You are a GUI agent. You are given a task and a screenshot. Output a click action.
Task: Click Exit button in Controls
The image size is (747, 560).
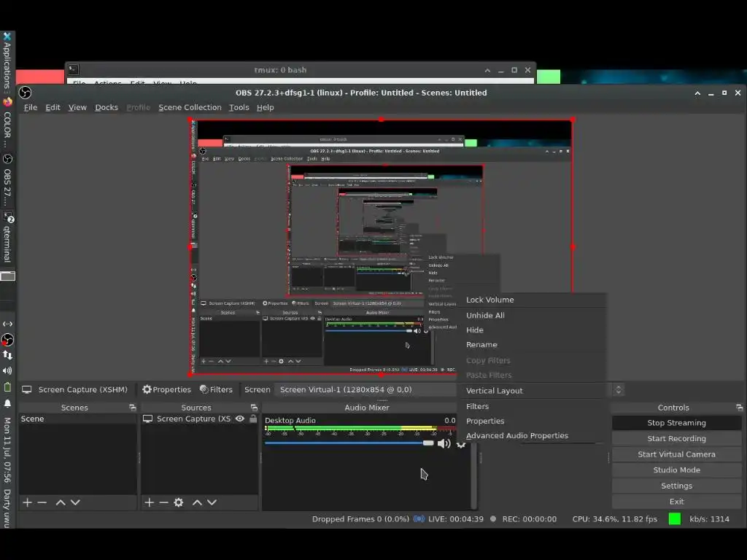[676, 502]
